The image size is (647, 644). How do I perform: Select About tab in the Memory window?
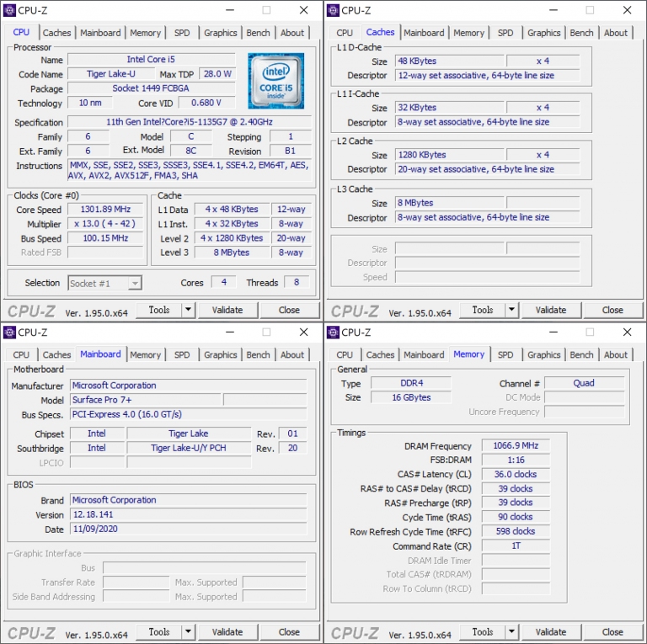(x=616, y=354)
